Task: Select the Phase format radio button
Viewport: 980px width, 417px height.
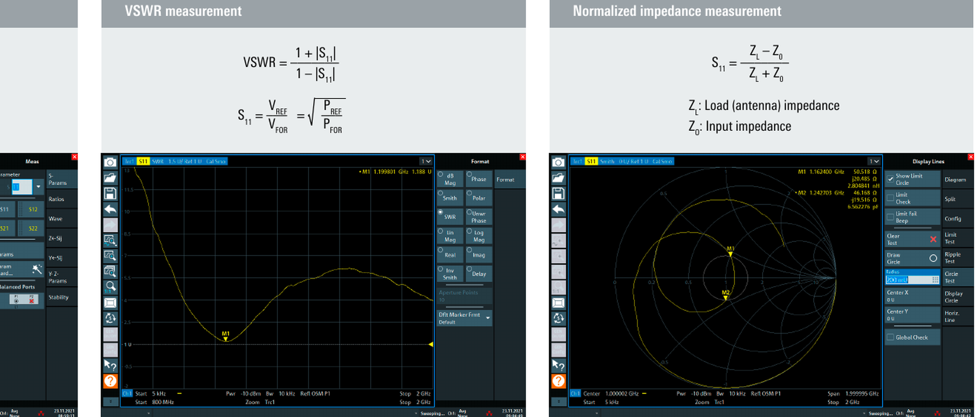Action: tap(469, 175)
